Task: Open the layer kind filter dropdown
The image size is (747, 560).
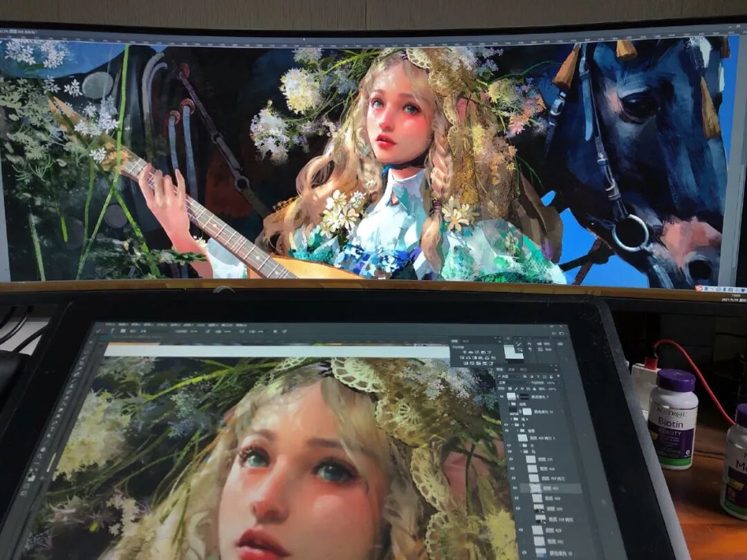Action: 509,376
